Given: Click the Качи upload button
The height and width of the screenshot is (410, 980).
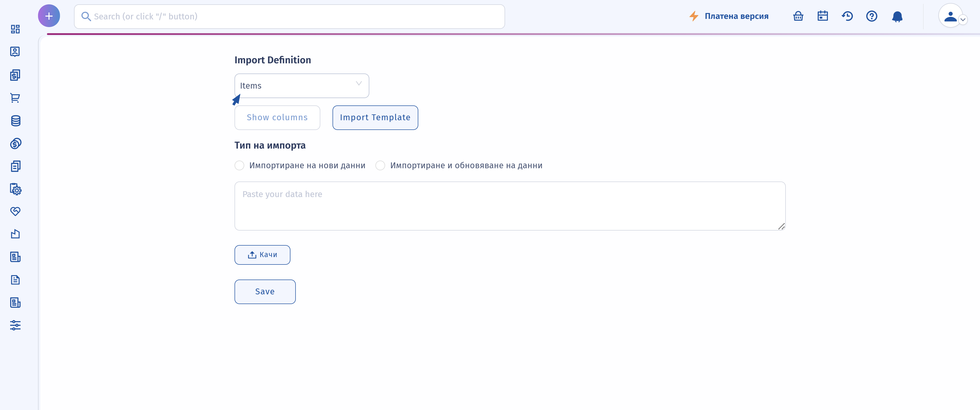Looking at the screenshot, I should tap(263, 255).
